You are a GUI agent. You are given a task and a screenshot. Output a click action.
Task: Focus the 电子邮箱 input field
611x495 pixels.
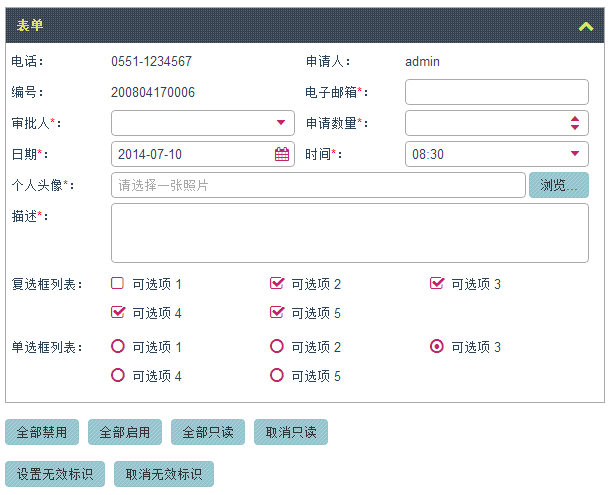click(497, 92)
